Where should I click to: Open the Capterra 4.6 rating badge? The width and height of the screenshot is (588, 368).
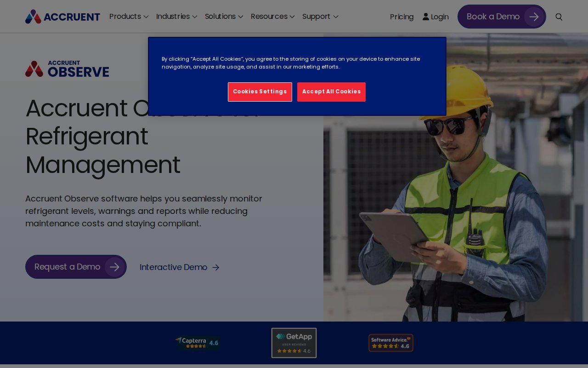[197, 343]
